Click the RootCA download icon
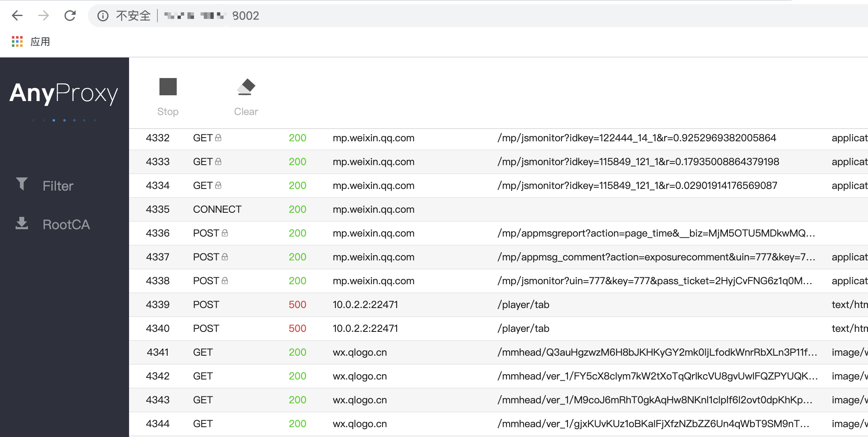Screen dimensions: 868x437 pyautogui.click(x=22, y=224)
